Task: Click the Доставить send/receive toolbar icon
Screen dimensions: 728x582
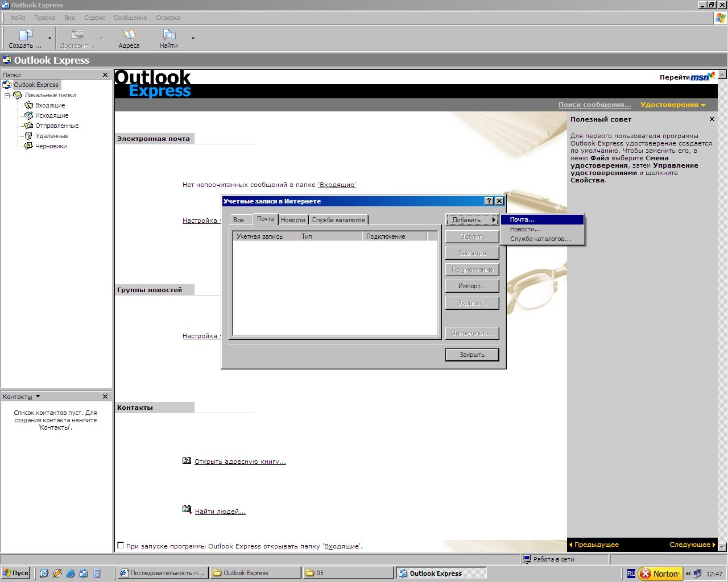Action: (x=77, y=35)
